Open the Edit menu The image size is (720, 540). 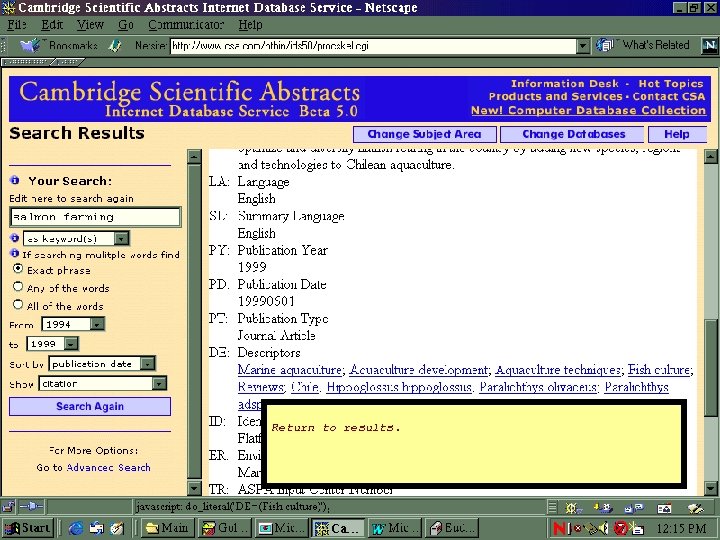tap(52, 25)
